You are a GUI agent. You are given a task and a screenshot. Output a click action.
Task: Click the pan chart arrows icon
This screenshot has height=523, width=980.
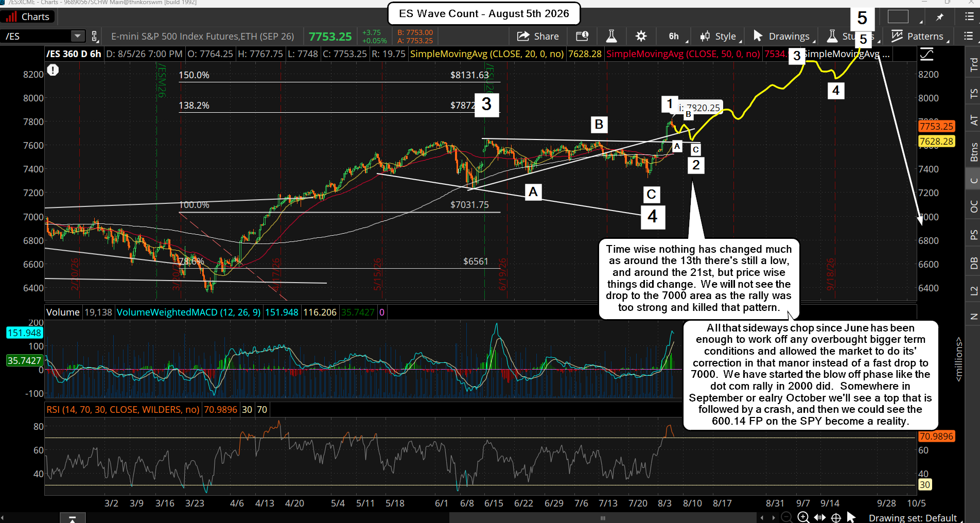pos(819,517)
